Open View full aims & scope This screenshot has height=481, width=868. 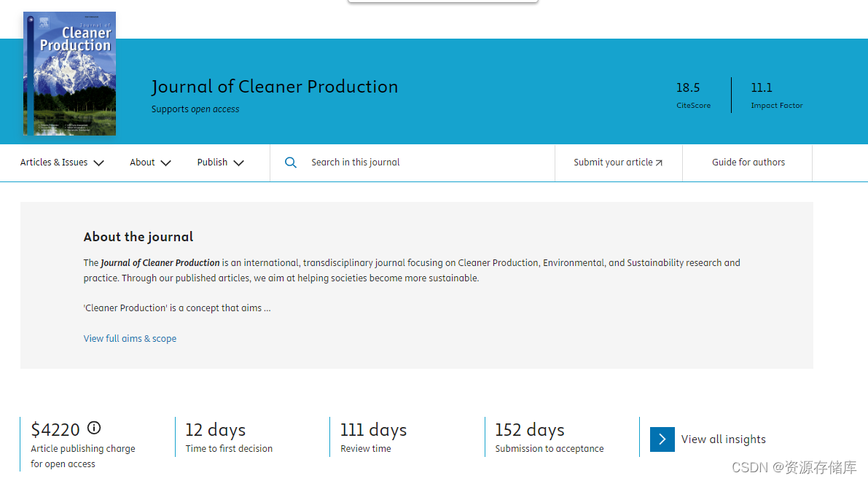coord(130,338)
